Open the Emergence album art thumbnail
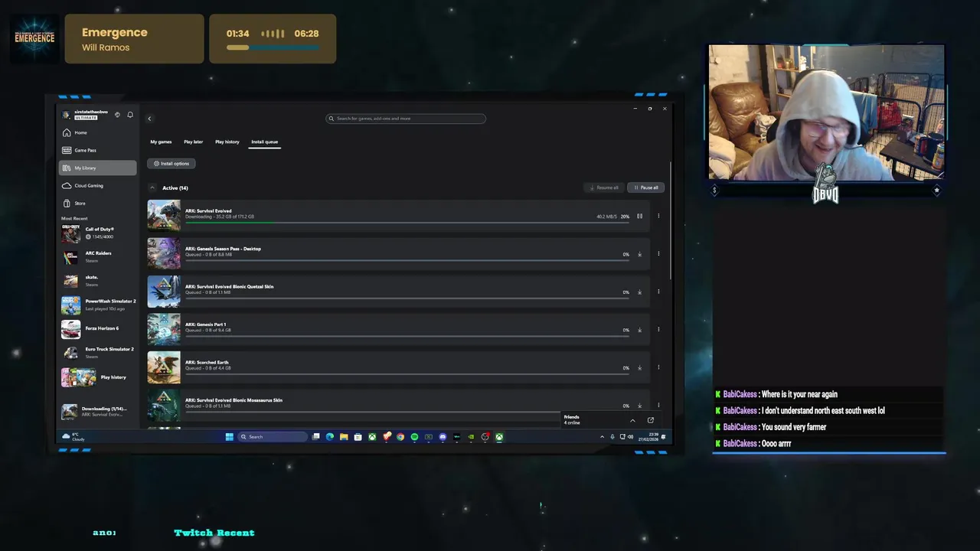Viewport: 980px width, 551px height. tap(34, 38)
